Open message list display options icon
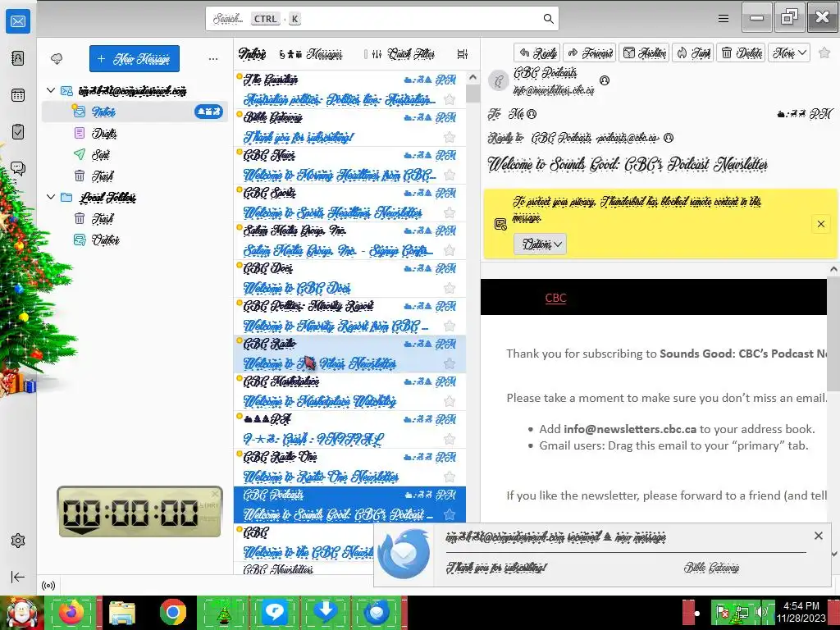 tap(463, 54)
